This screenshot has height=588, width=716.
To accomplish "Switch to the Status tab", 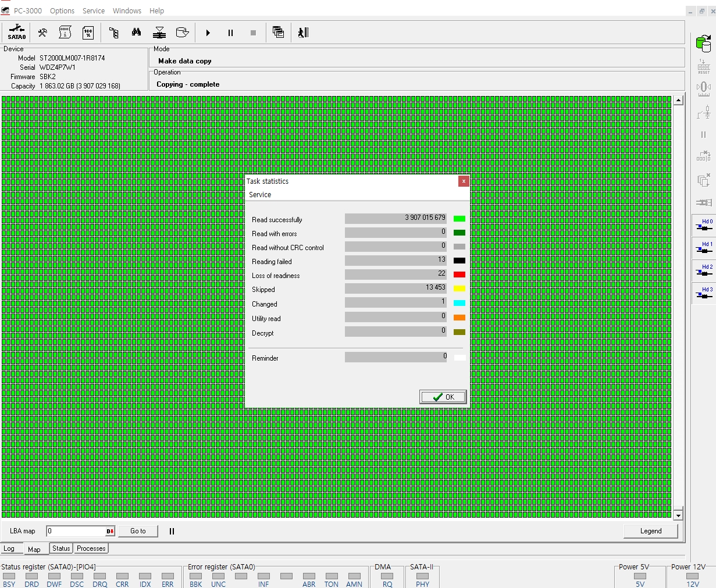I will (x=61, y=548).
